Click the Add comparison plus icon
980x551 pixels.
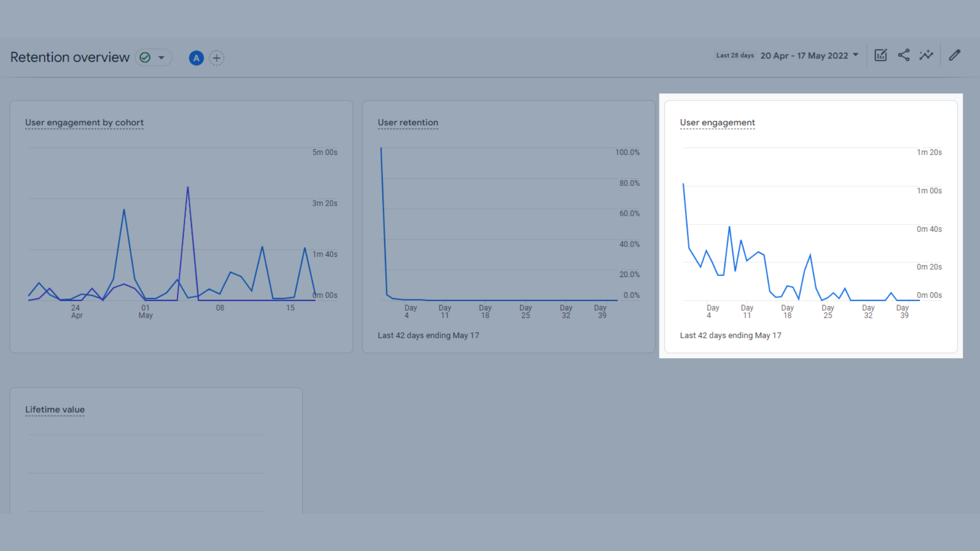[x=216, y=58]
